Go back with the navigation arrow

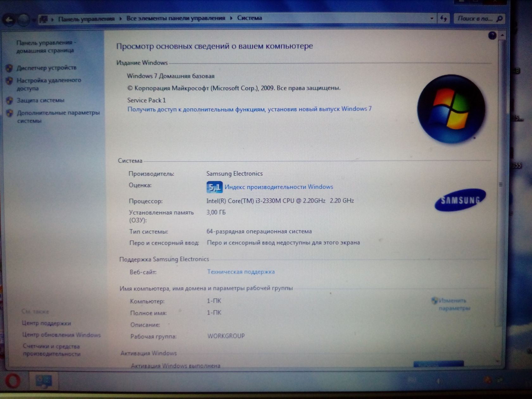pyautogui.click(x=9, y=20)
